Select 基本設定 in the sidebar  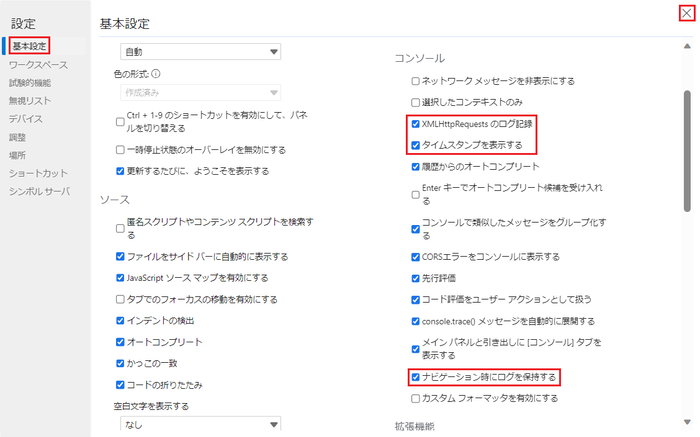pos(29,46)
